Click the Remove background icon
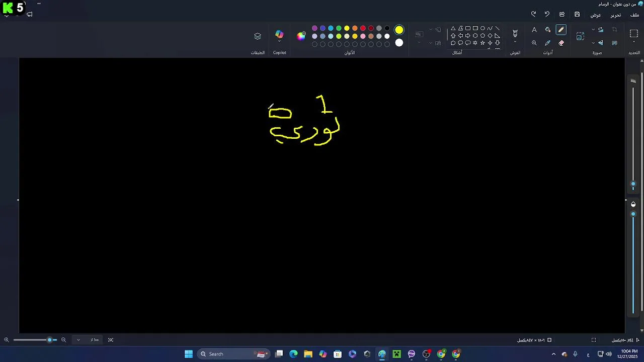Image resolution: width=644 pixels, height=362 pixels. click(614, 43)
